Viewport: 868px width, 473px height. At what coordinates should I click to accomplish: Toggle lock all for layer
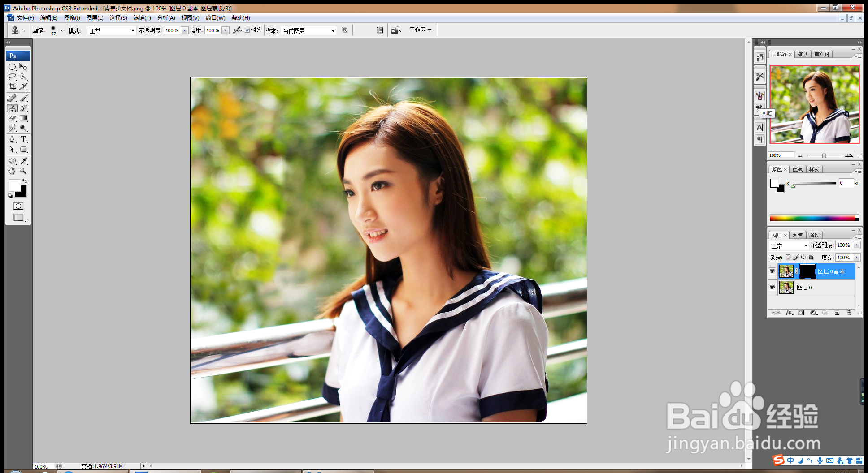click(x=811, y=257)
